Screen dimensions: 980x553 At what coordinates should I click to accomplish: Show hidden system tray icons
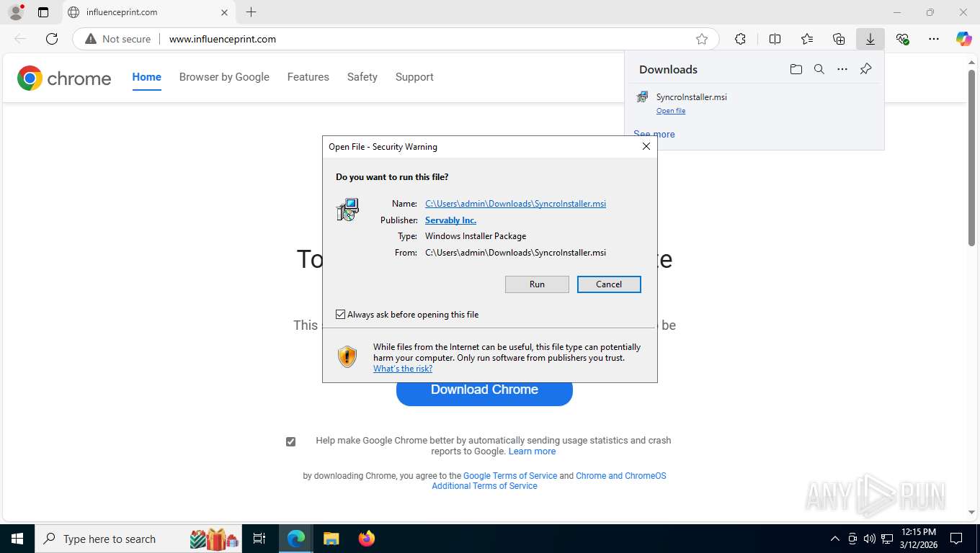coord(835,539)
